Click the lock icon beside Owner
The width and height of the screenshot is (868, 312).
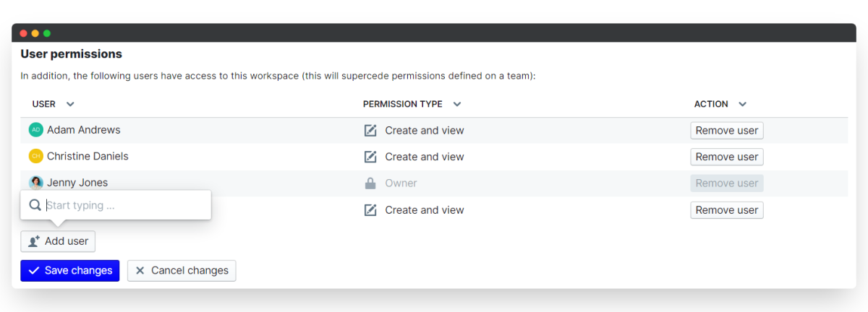[x=370, y=183]
